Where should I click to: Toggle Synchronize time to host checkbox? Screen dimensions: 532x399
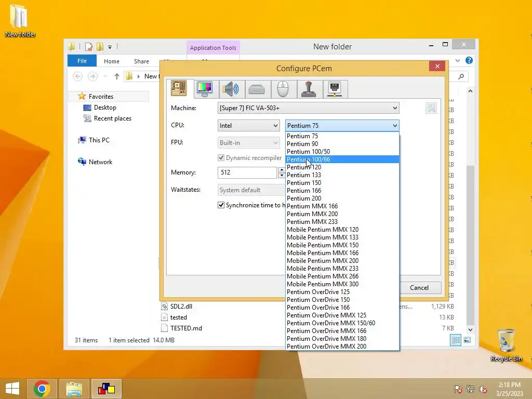coord(221,205)
